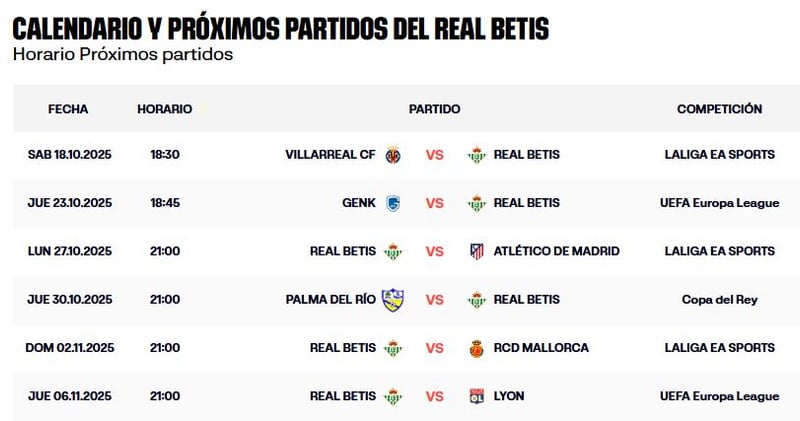Click Real Betis crest in Genk match row
Screen dimensions: 800x421
pyautogui.click(x=476, y=203)
